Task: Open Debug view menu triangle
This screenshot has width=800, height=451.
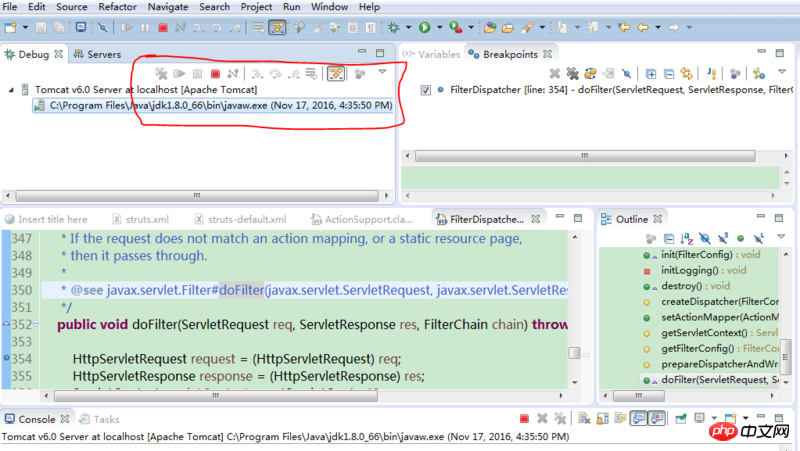Action: coord(382,72)
